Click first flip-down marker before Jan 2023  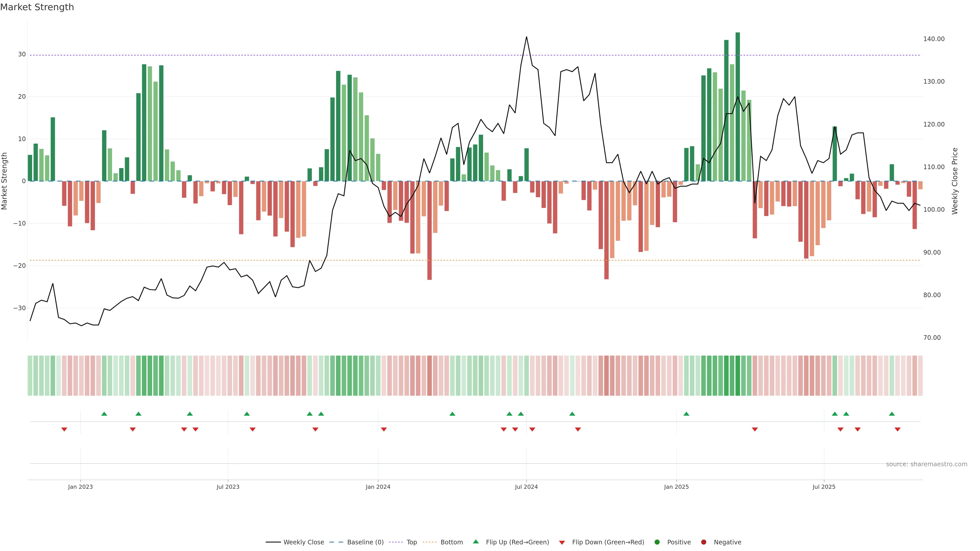coord(64,429)
